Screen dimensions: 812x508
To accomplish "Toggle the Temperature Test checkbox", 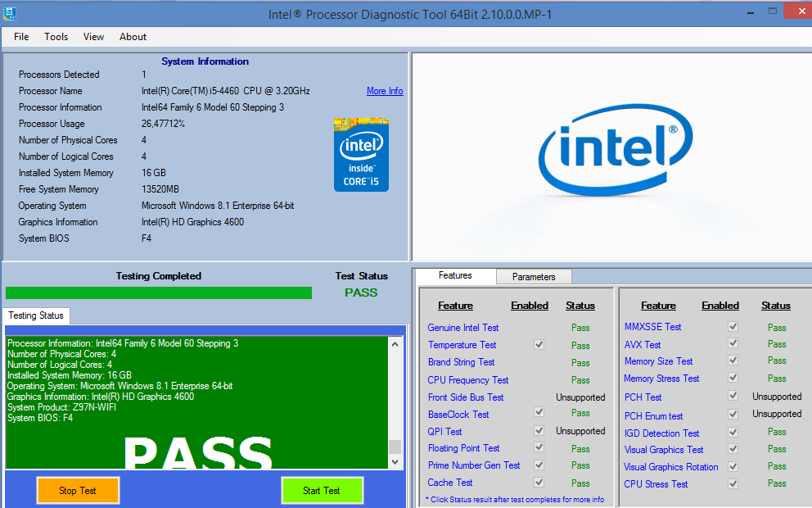I will (x=539, y=345).
